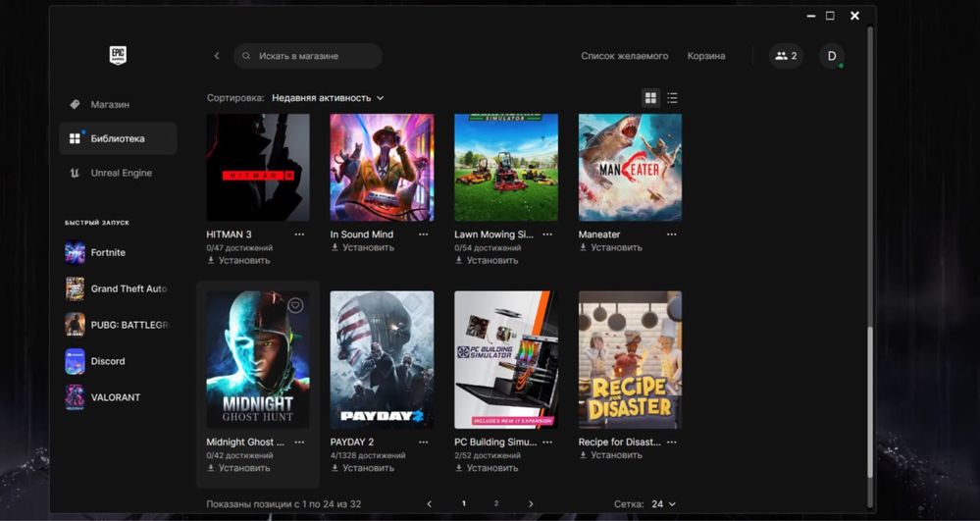
Task: Open the Store (Магазин) section
Action: (x=118, y=104)
